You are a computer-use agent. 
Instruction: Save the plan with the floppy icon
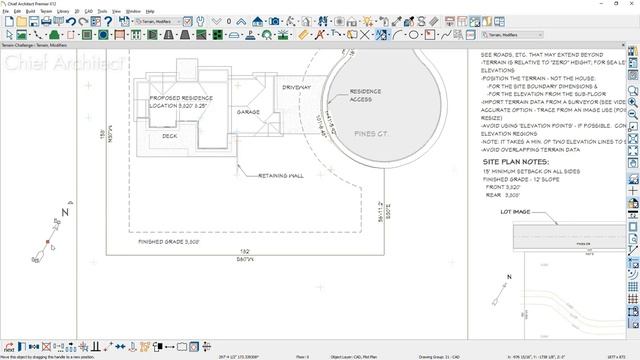[x=34, y=21]
